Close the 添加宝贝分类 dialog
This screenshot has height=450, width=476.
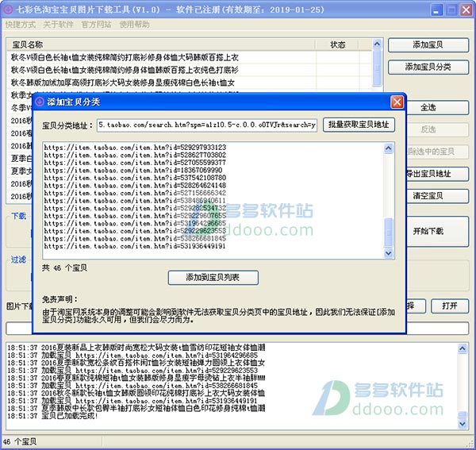[x=397, y=102]
